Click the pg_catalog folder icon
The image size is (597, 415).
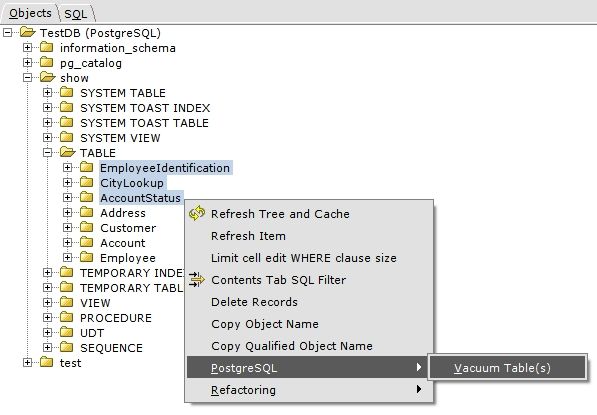pyautogui.click(x=47, y=62)
